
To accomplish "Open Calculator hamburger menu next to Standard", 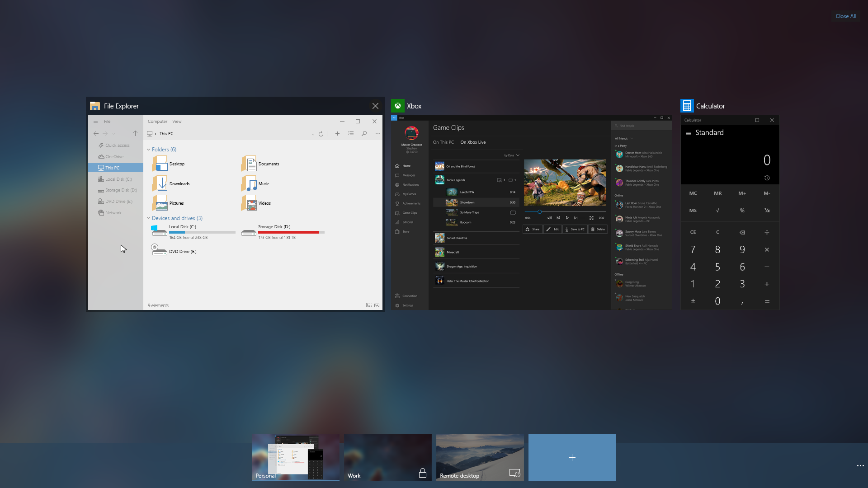I will [688, 133].
